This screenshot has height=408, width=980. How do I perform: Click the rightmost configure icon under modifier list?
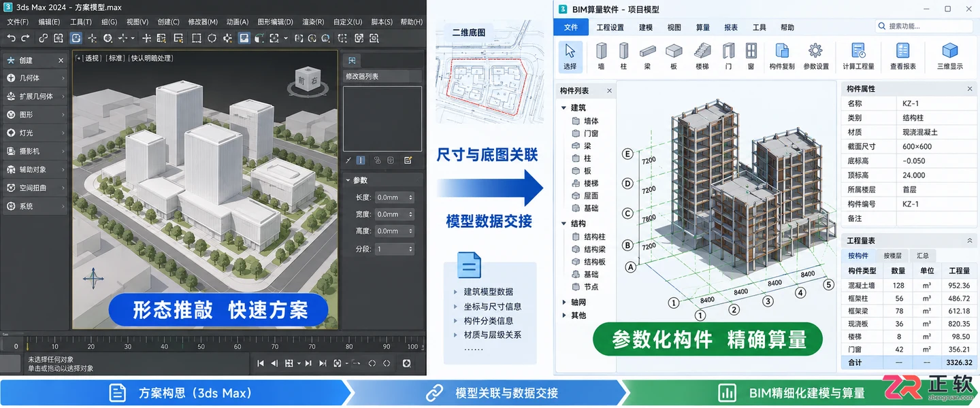pyautogui.click(x=408, y=160)
